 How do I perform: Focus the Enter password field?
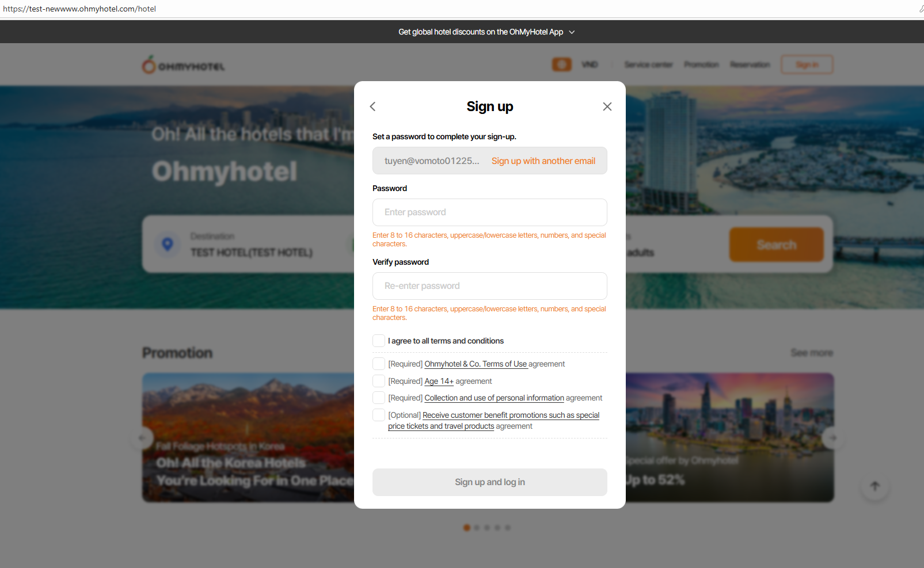490,212
